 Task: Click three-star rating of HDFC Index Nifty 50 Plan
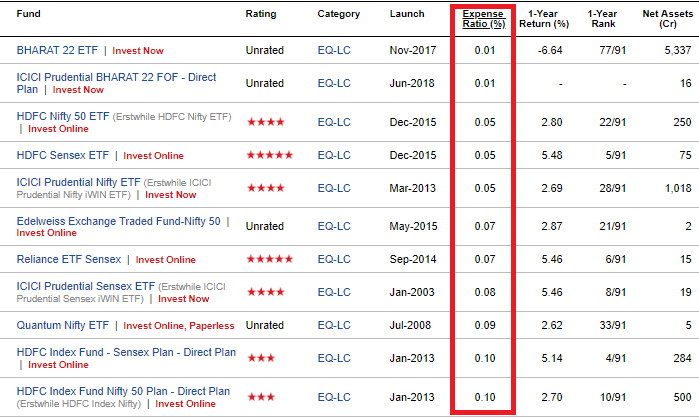click(261, 397)
